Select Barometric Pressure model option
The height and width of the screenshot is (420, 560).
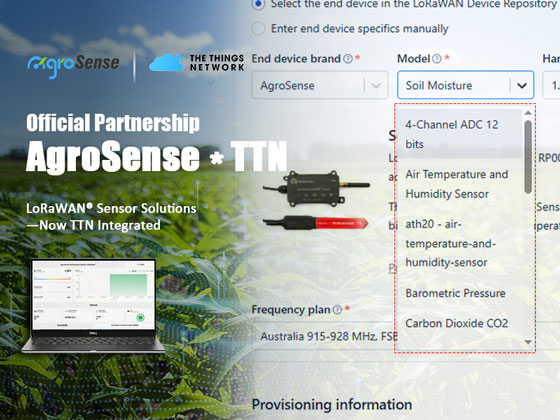coord(460,293)
